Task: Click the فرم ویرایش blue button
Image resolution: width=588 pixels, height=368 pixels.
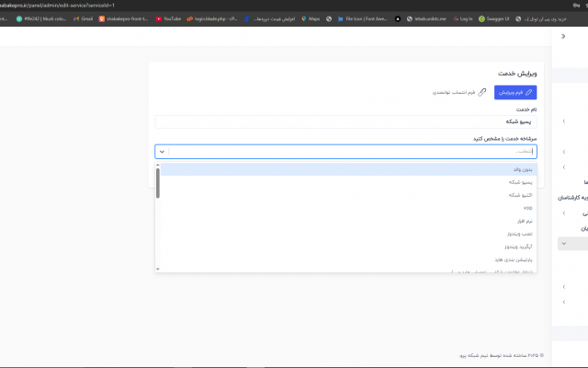Action: click(515, 92)
